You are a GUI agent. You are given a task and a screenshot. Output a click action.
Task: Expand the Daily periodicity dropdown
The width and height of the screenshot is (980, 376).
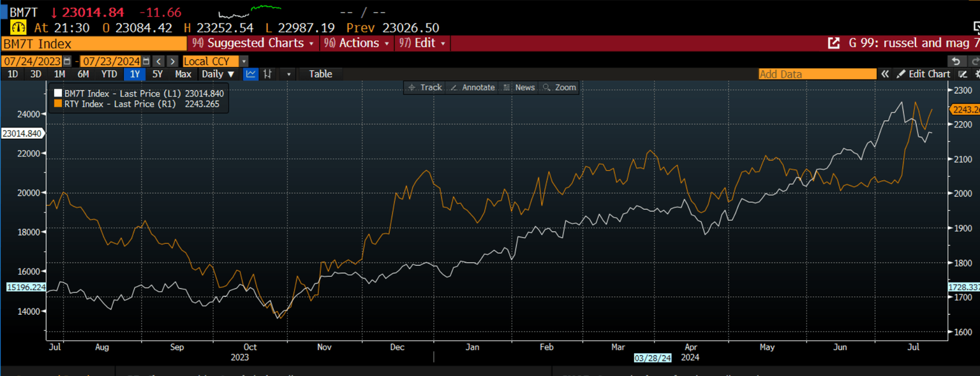[x=218, y=74]
